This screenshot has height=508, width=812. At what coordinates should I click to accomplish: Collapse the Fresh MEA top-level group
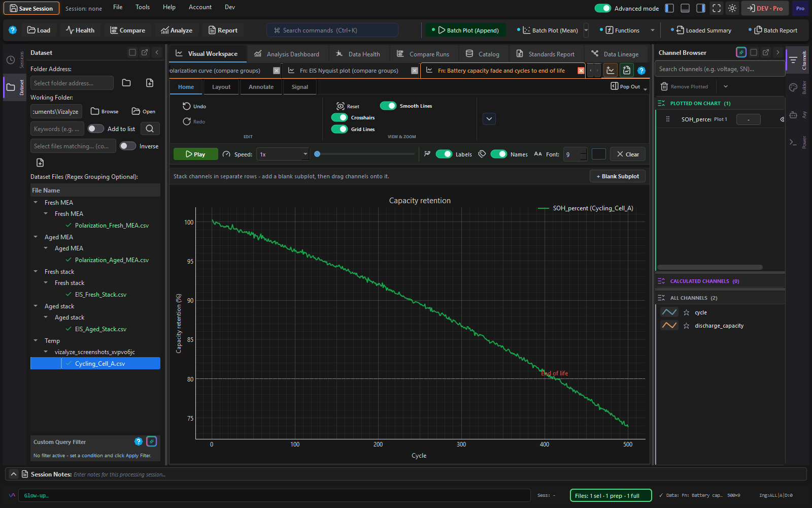(x=36, y=202)
